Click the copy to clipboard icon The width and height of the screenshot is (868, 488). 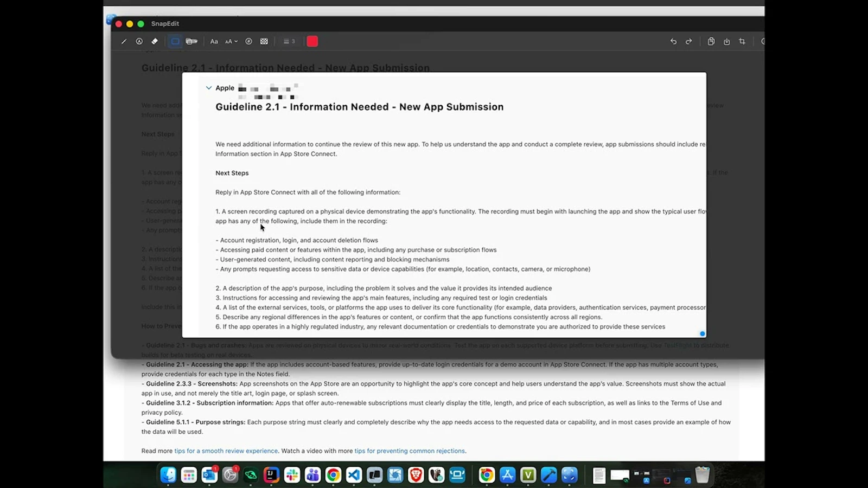(711, 41)
